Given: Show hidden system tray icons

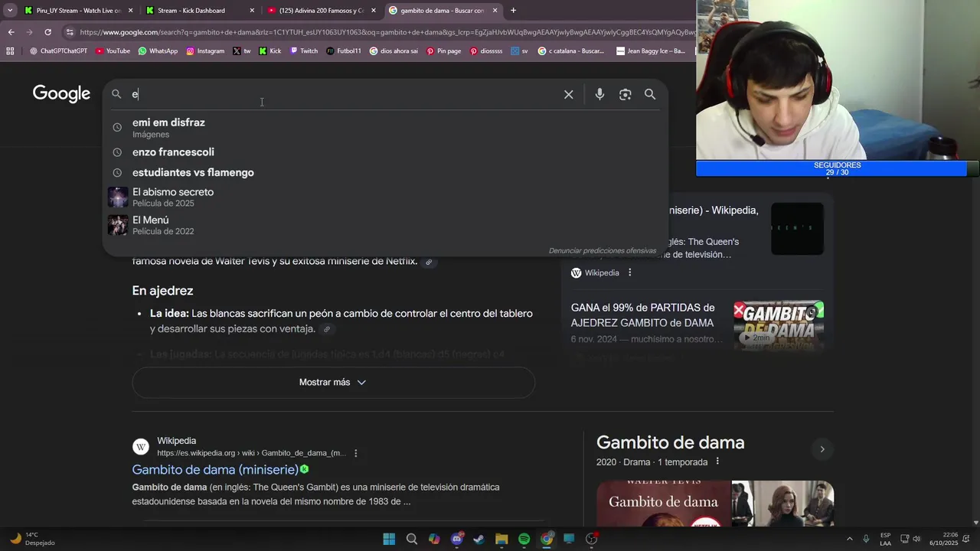Looking at the screenshot, I should click(849, 539).
